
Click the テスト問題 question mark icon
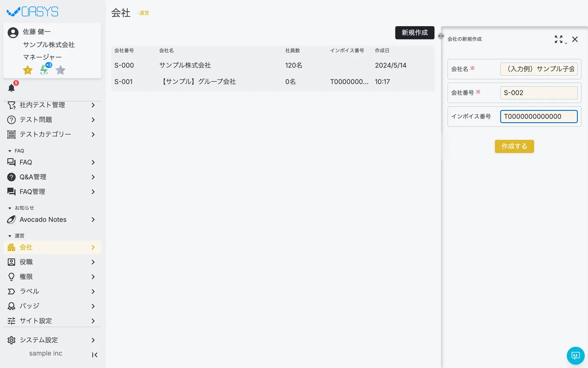(11, 120)
